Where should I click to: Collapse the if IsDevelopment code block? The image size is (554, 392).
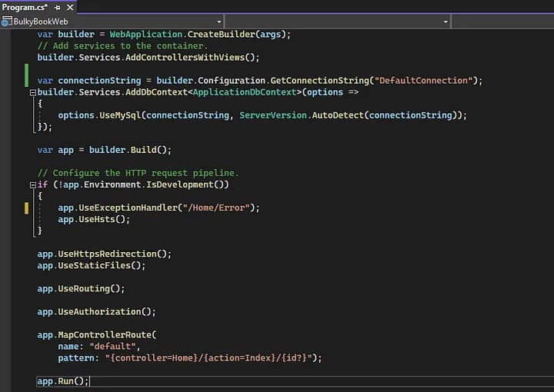(32, 184)
